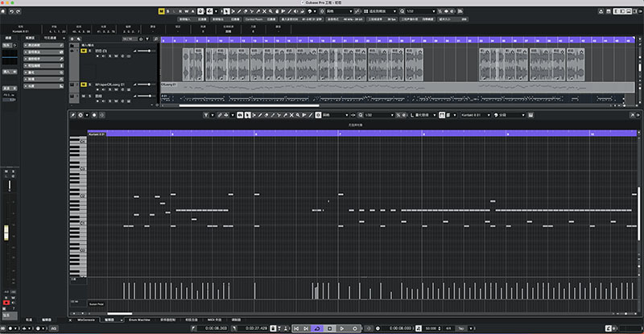Screen dimensions: 644x334
Task: Select the Mute X tool in project toolbar
Action: pyautogui.click(x=264, y=11)
